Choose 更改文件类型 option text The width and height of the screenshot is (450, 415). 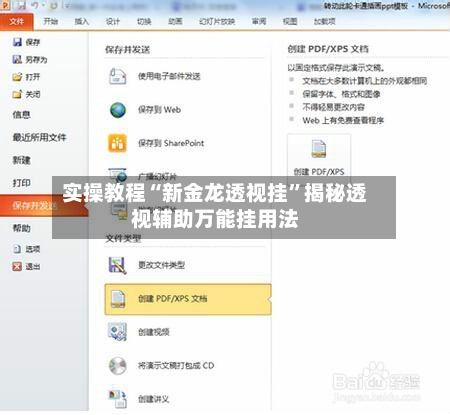coord(162,265)
